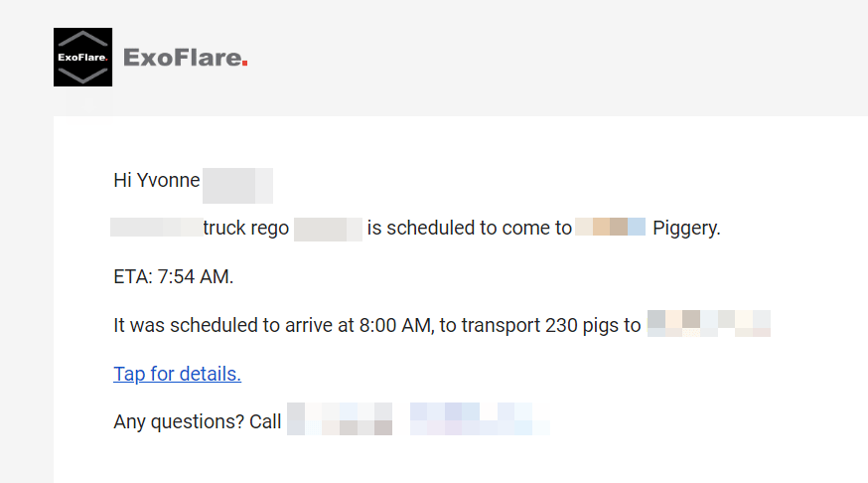Click the words truck rego
This screenshot has width=868, height=483.
245,228
